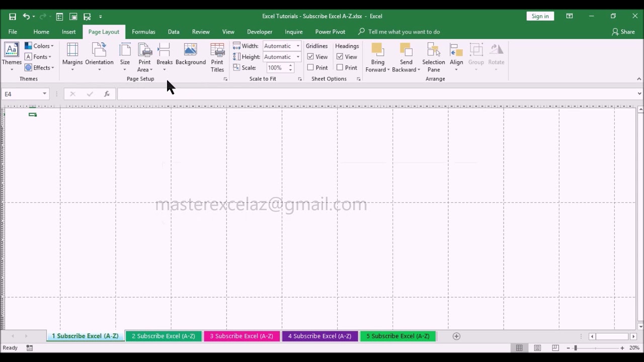Screen dimensions: 644x362
Task: Click the Scale percentage spinner arrows
Action: (x=290, y=67)
